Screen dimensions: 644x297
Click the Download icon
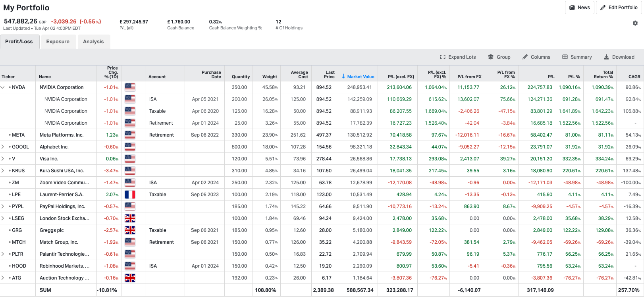click(606, 57)
